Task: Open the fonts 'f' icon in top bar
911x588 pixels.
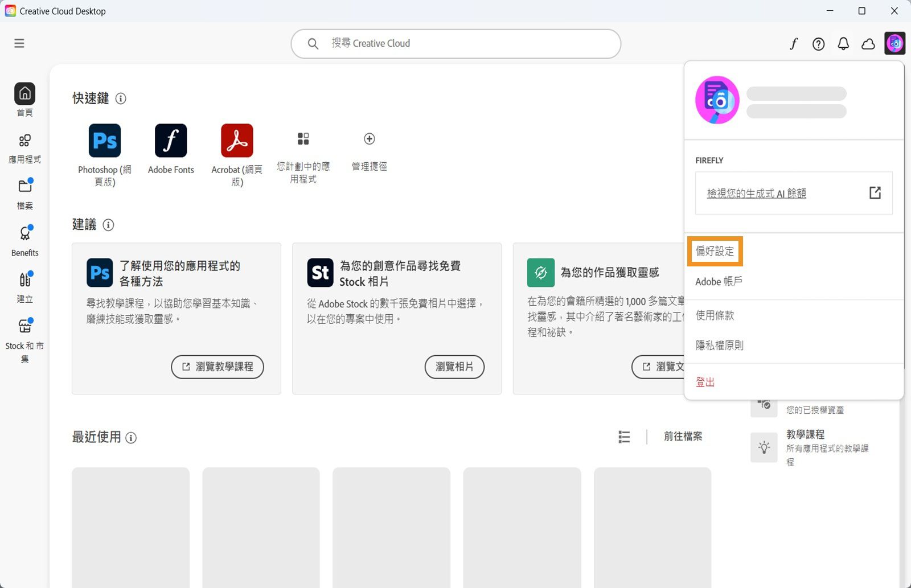Action: pos(794,44)
